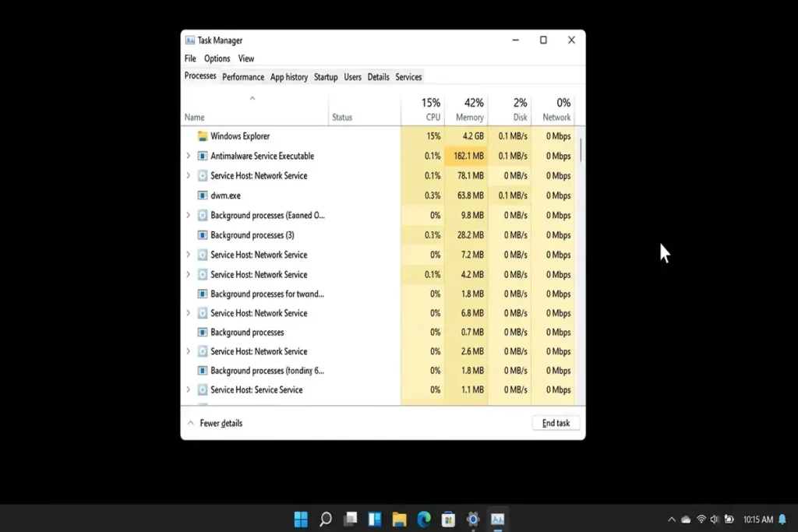Viewport: 798px width, 532px height.
Task: Click the battery tray icon
Action: click(x=729, y=520)
